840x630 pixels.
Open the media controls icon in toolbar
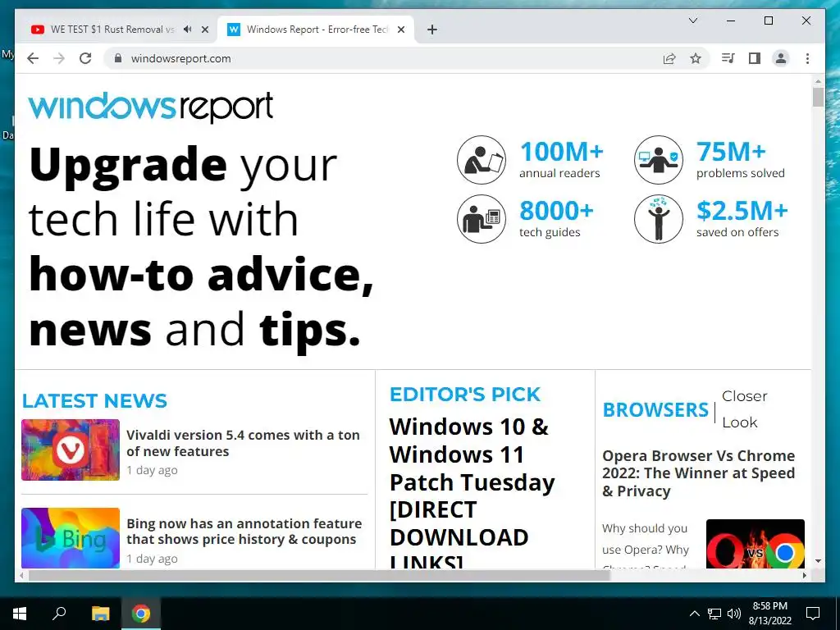point(728,58)
